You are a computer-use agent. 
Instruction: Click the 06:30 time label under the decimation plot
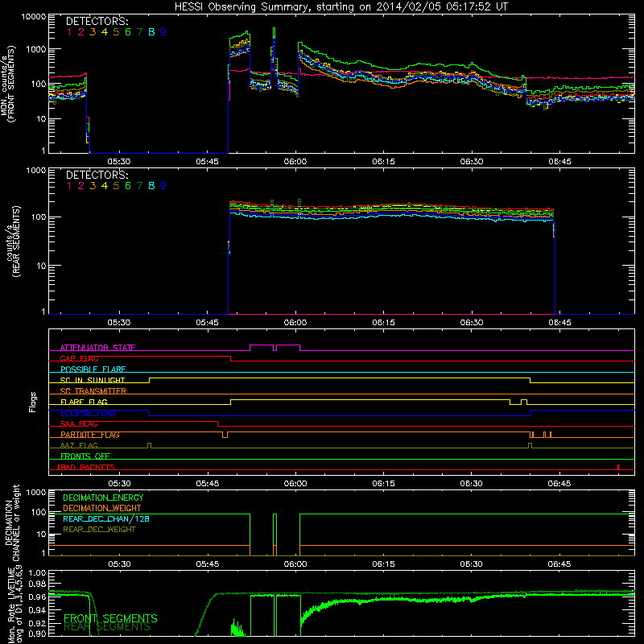pyautogui.click(x=472, y=564)
